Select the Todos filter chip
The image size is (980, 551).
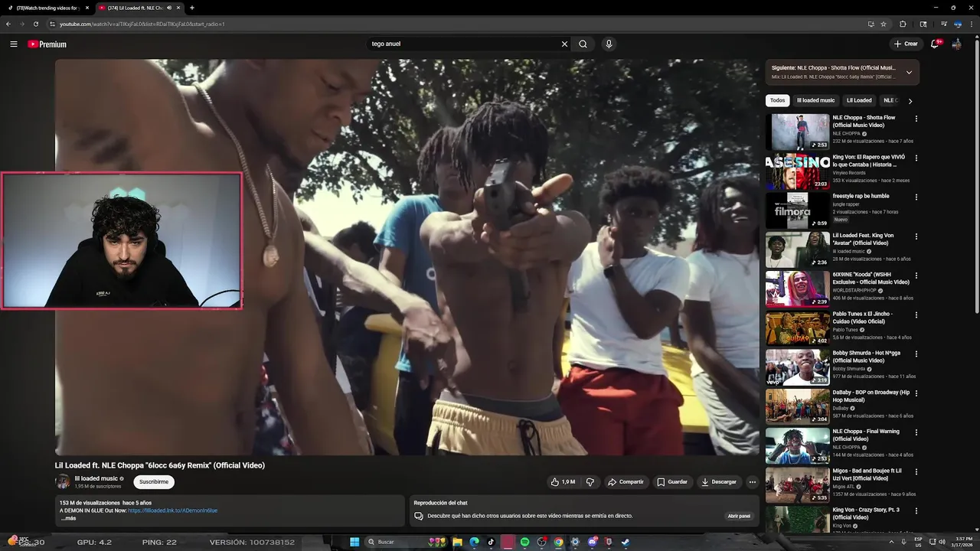point(777,100)
